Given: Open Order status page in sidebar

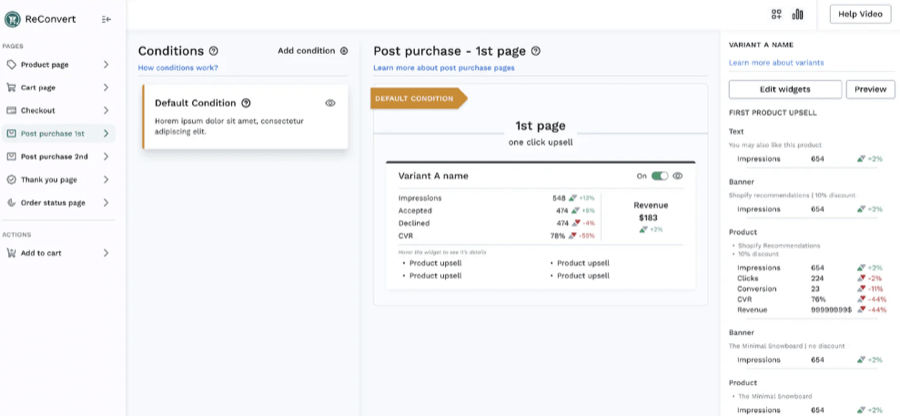Looking at the screenshot, I should [x=58, y=203].
